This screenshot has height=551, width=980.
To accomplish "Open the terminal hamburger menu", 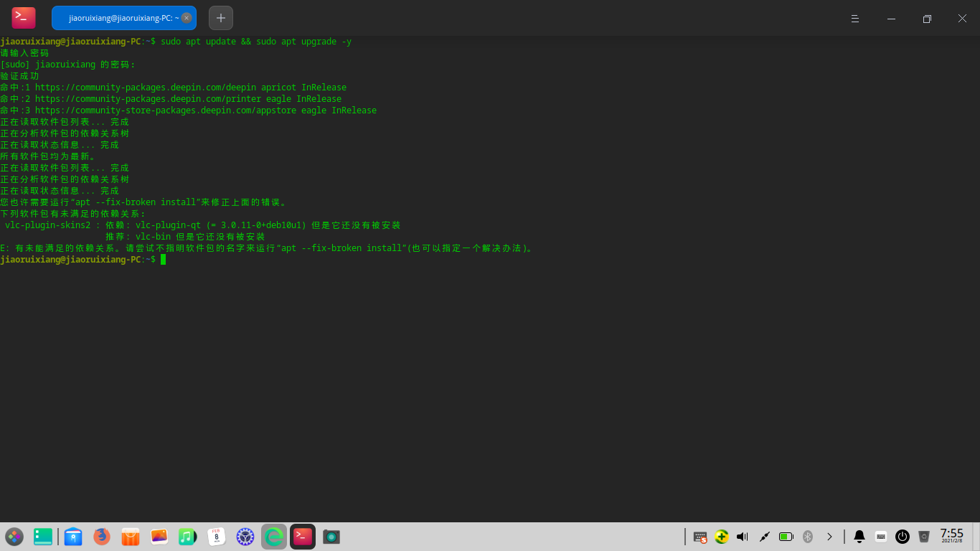I will click(x=855, y=19).
